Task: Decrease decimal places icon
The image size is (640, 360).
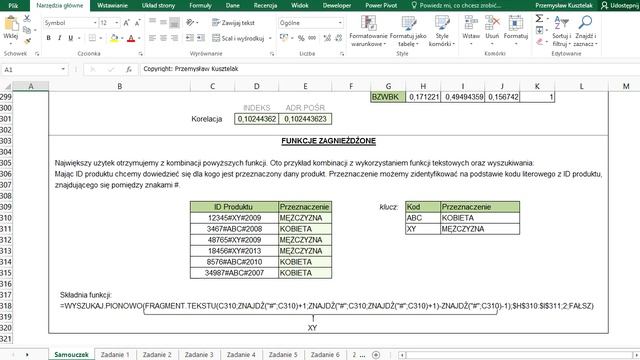Action: (x=338, y=38)
